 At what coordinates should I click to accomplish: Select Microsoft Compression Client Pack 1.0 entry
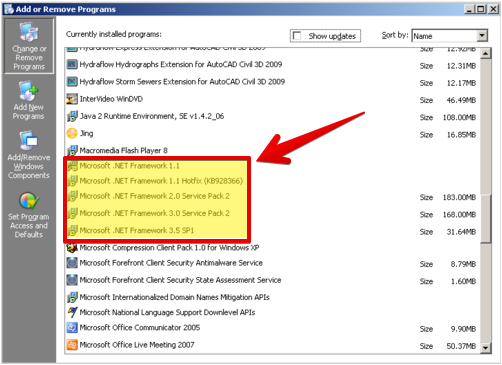click(x=169, y=248)
